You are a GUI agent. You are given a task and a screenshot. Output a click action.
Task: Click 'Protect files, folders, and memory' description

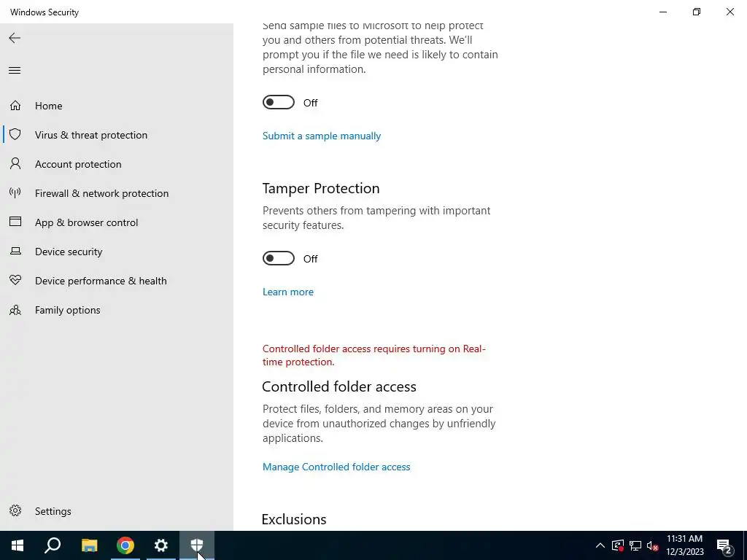pos(379,424)
